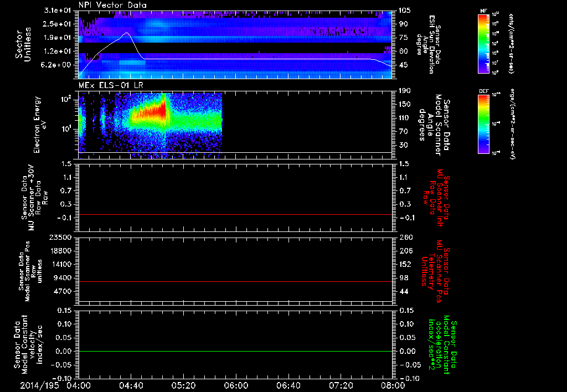Click the 14100 scanner position tick label

(61, 264)
